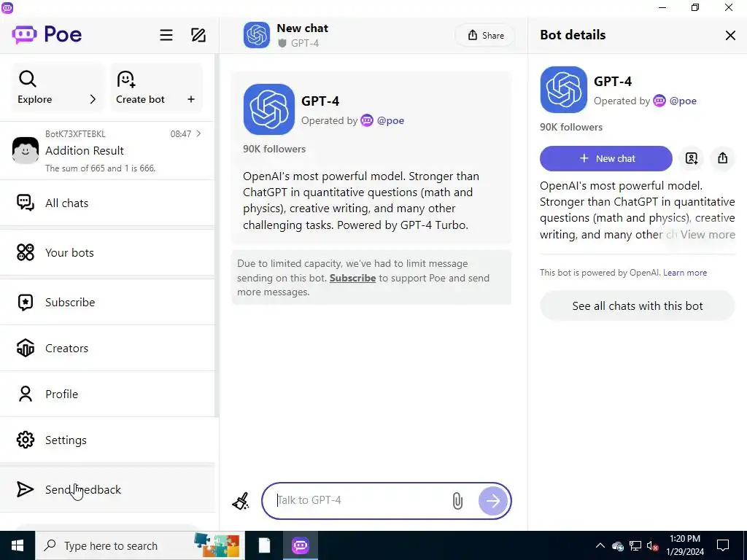The height and width of the screenshot is (560, 747).
Task: Click the Subscribe star icon
Action: pos(26,302)
